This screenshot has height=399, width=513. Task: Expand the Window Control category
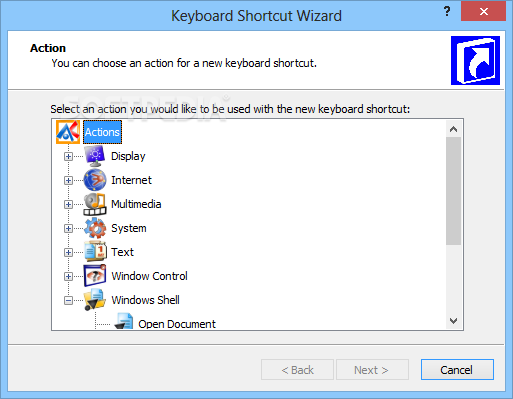coord(68,276)
